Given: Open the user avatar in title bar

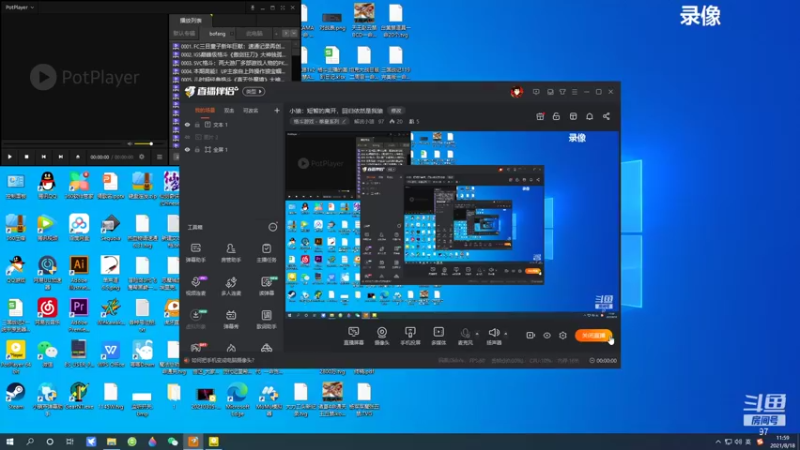Looking at the screenshot, I should point(516,92).
